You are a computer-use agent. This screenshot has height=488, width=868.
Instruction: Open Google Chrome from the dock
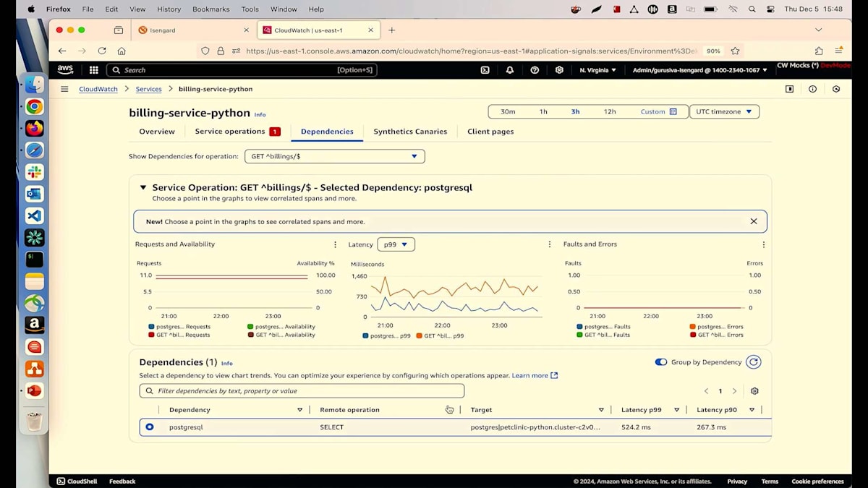[34, 107]
